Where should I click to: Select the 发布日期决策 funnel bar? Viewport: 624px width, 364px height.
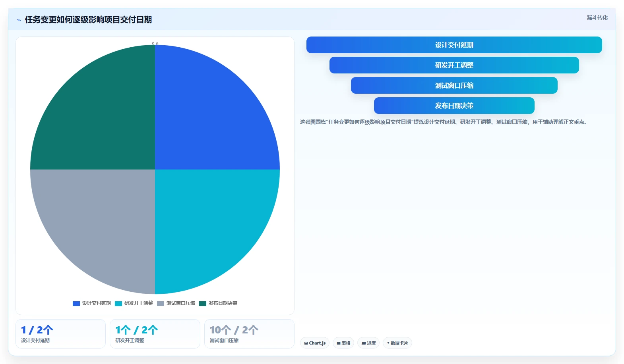(x=454, y=106)
